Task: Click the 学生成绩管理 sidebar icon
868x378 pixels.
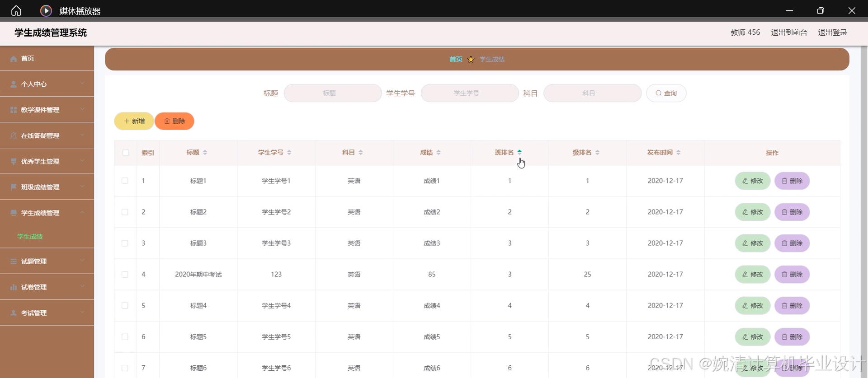Action: coord(14,213)
